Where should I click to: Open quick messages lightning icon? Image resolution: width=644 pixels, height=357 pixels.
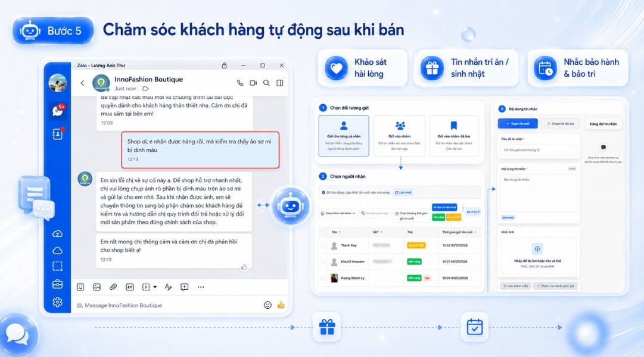[x=185, y=287]
